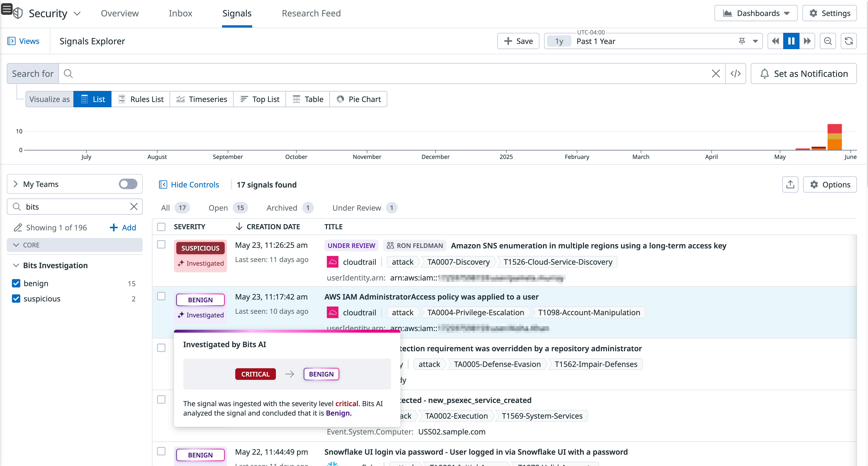Step time range forward
Image resolution: width=868 pixels, height=466 pixels.
point(807,41)
